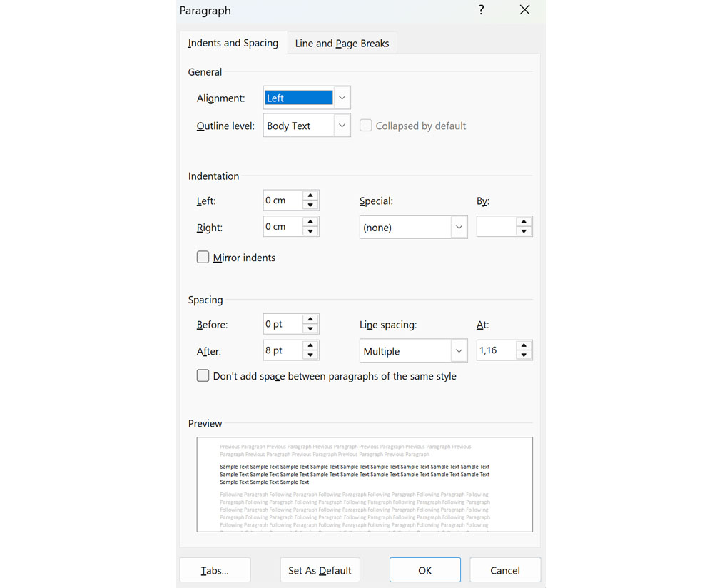Select the Indents and Spacing tab
722x588 pixels.
tap(233, 43)
